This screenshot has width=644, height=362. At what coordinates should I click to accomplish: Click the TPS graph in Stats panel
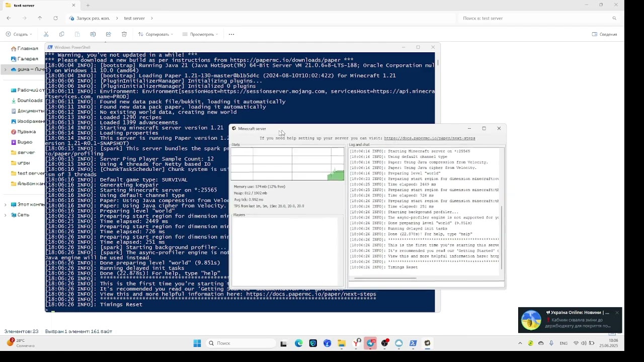[287, 164]
